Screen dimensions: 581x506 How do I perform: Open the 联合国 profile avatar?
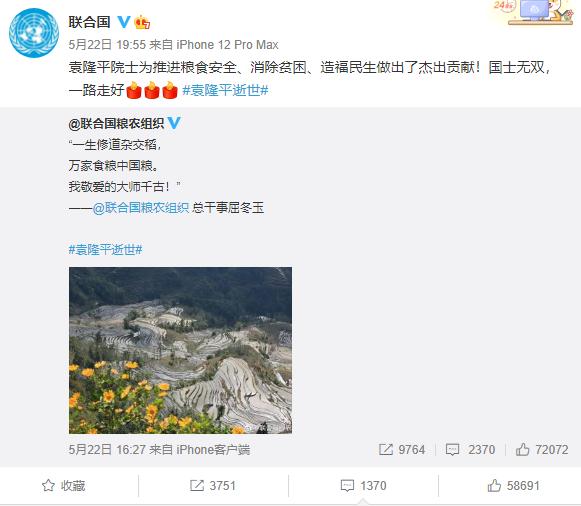34,33
